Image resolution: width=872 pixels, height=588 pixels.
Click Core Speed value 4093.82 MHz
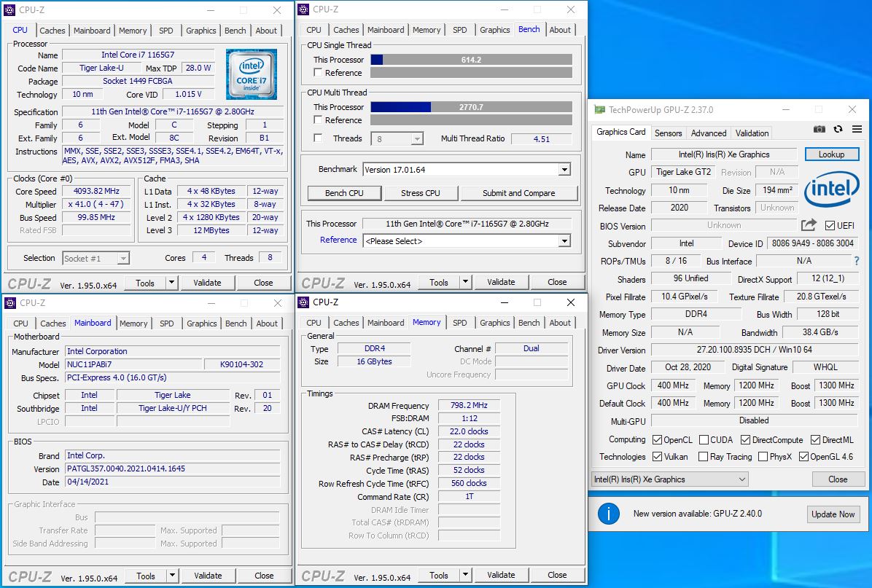[x=96, y=191]
